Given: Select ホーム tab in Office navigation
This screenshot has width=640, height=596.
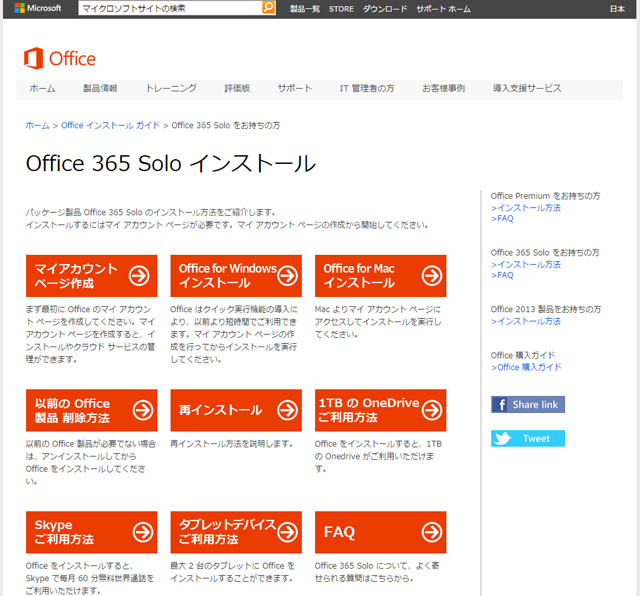Looking at the screenshot, I should 42,88.
